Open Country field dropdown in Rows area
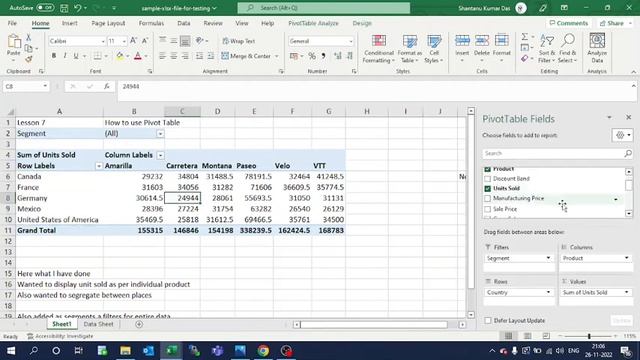 (548, 293)
